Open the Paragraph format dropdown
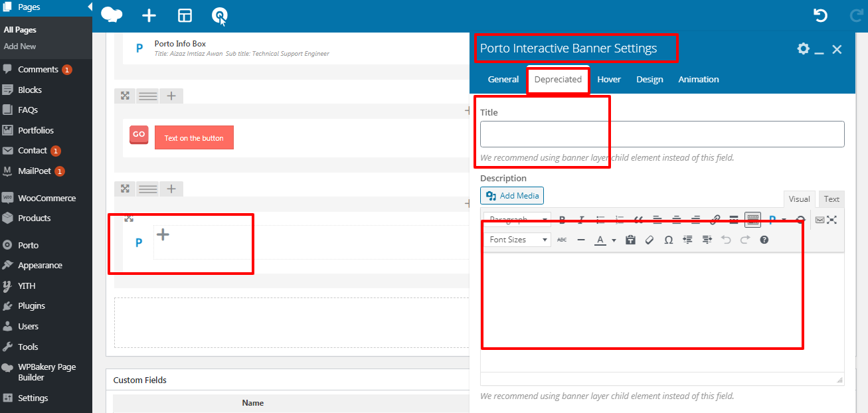Viewport: 868px width, 413px height. (517, 220)
